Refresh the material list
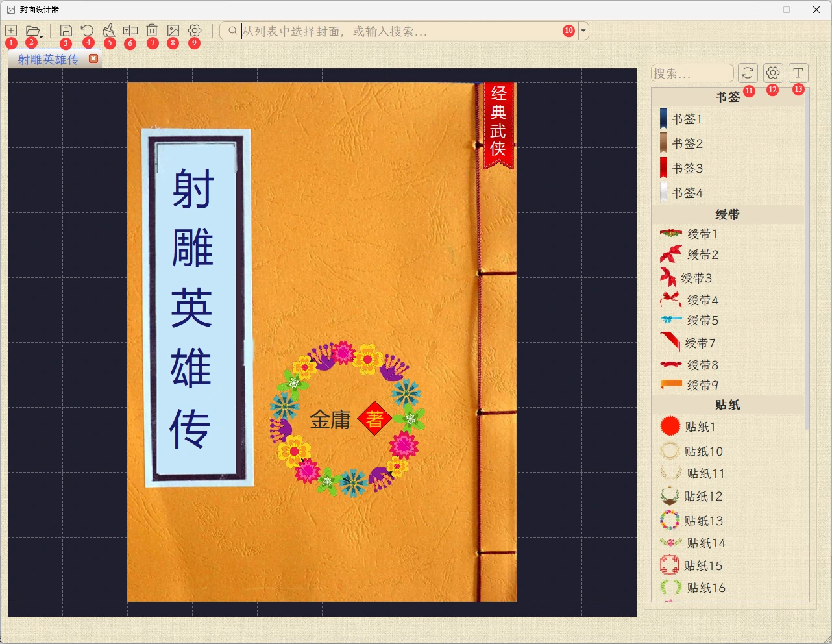 (x=748, y=73)
